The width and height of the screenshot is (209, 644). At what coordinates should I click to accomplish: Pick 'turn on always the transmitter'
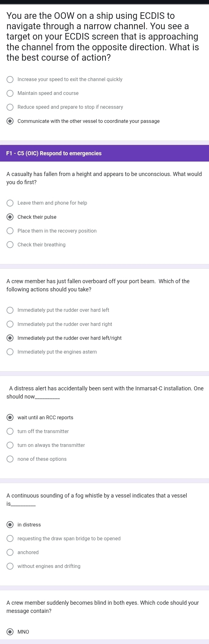click(x=10, y=445)
